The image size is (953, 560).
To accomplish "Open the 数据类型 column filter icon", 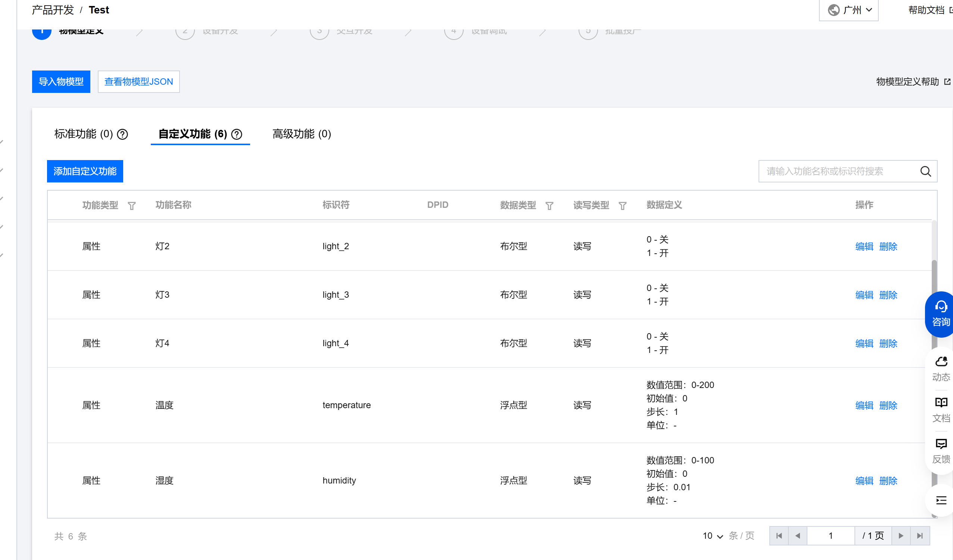I will tap(549, 206).
